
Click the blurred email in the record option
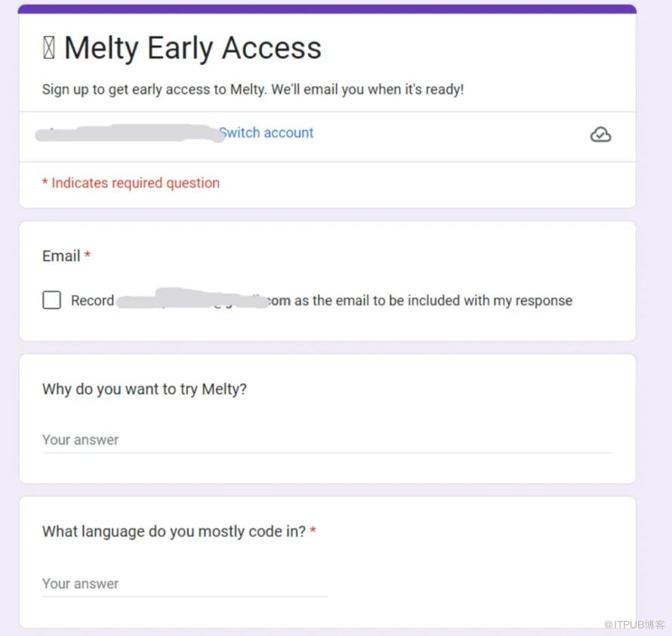(x=193, y=300)
